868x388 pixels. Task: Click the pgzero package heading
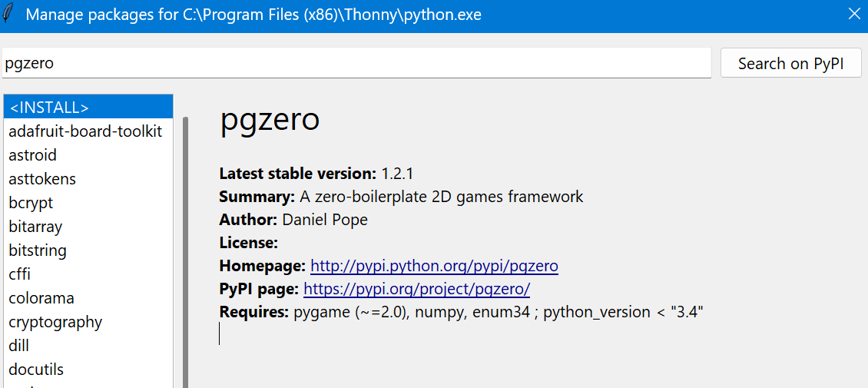click(x=270, y=120)
